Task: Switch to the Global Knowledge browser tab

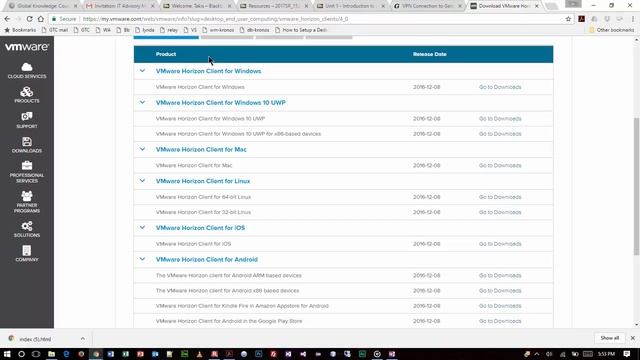Action: 43,6
